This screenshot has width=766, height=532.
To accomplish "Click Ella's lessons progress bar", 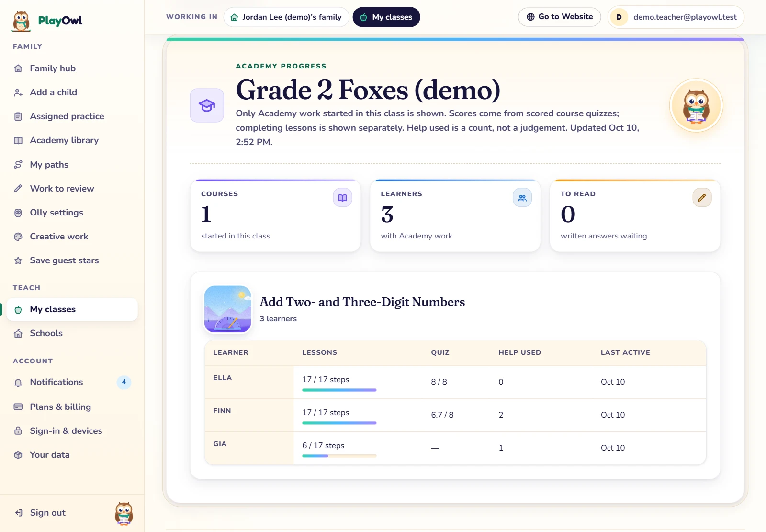I will point(339,390).
